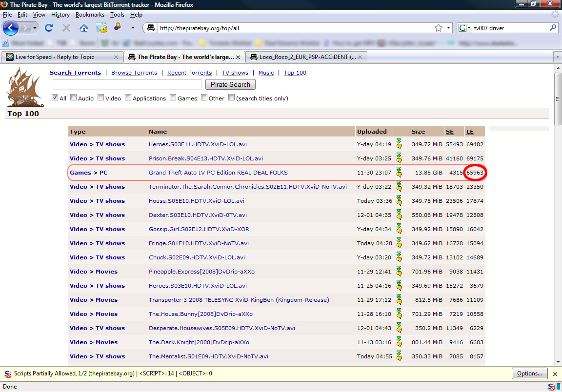Toggle the All checkbox

tap(55, 98)
